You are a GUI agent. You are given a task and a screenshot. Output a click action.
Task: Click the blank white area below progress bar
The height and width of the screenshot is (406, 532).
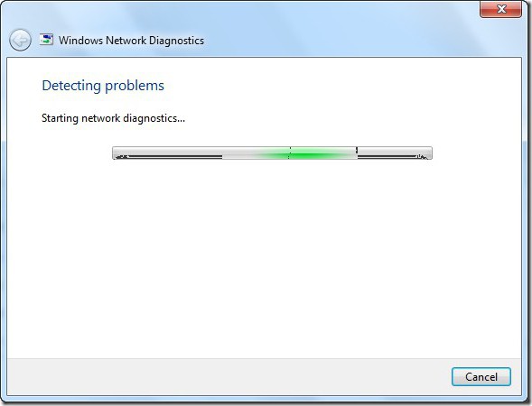coord(264,257)
